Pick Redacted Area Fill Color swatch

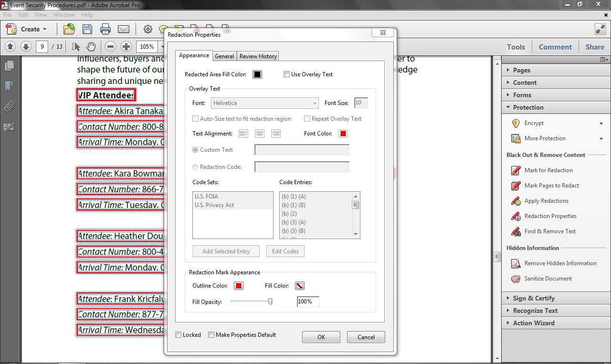pyautogui.click(x=257, y=74)
